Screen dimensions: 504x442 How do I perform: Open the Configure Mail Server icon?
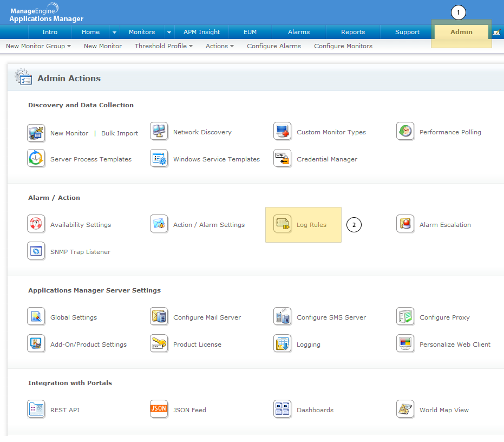click(159, 317)
